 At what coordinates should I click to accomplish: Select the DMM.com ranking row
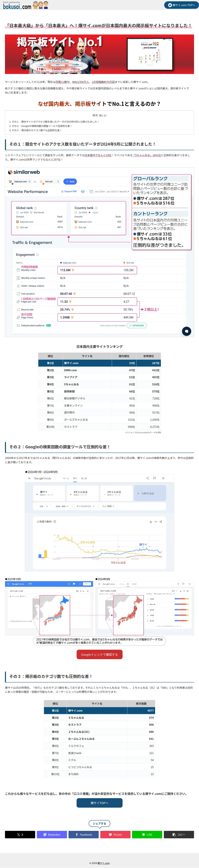(x=99, y=370)
